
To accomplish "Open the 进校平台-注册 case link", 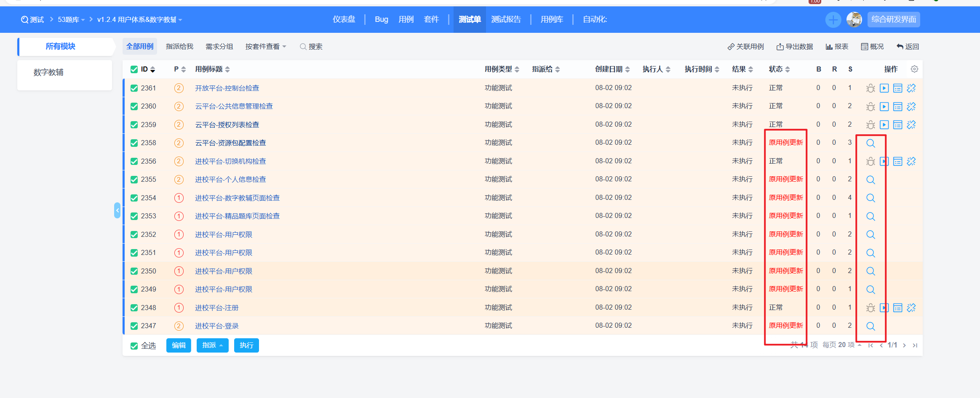I will 216,308.
